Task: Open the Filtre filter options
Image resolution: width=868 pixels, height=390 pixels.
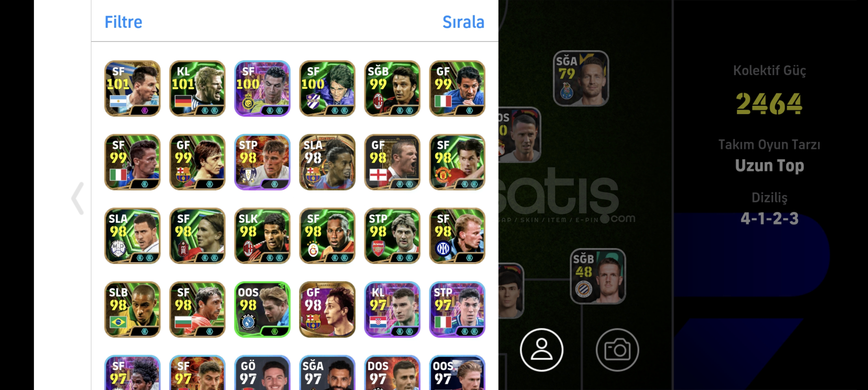Action: 123,22
